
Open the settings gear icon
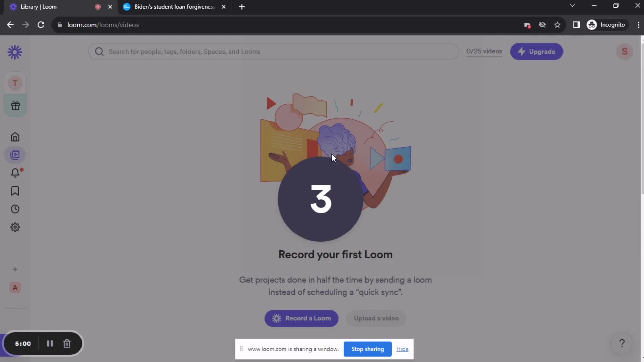coord(15,227)
